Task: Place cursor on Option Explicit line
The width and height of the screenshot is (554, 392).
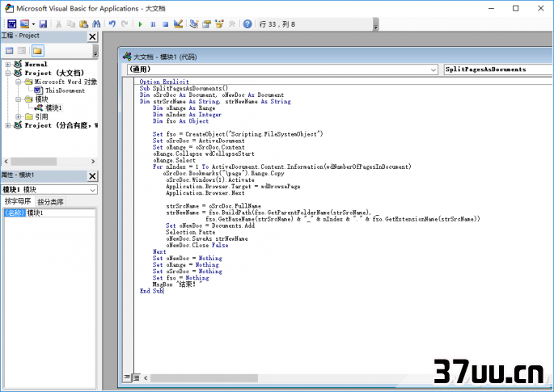Action: 164,82
